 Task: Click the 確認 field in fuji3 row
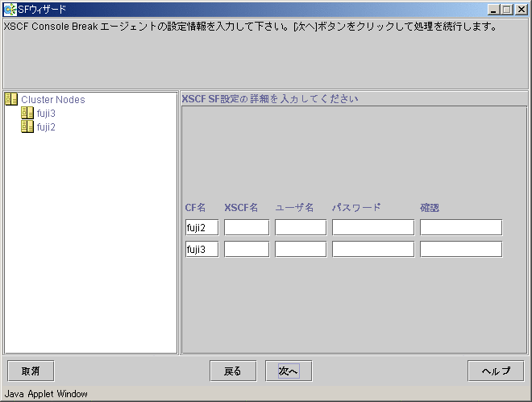click(x=461, y=249)
